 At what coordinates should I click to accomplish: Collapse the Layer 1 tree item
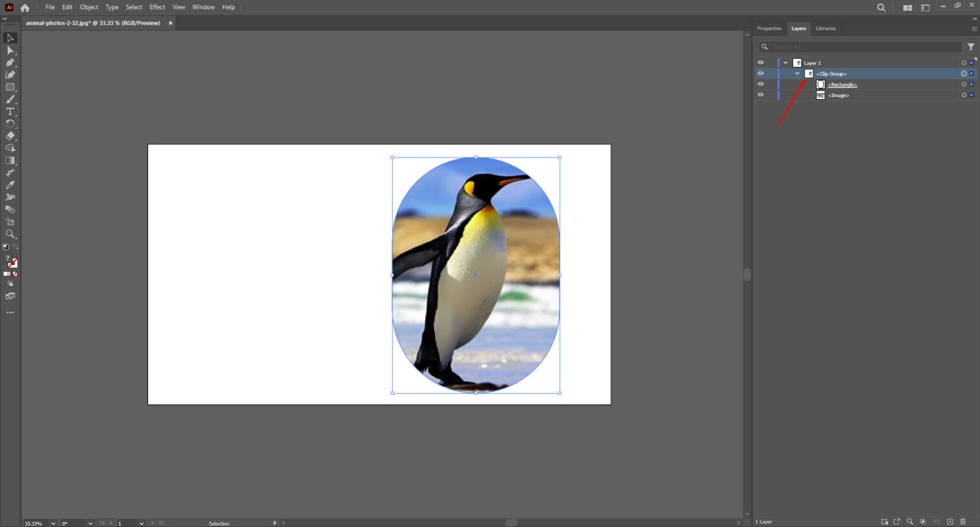tap(786, 62)
